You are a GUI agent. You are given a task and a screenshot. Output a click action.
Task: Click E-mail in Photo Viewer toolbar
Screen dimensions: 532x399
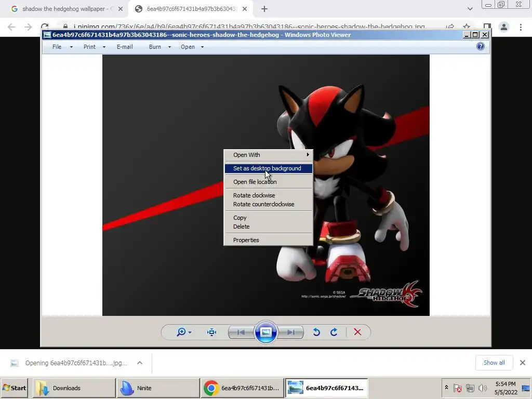(x=125, y=47)
